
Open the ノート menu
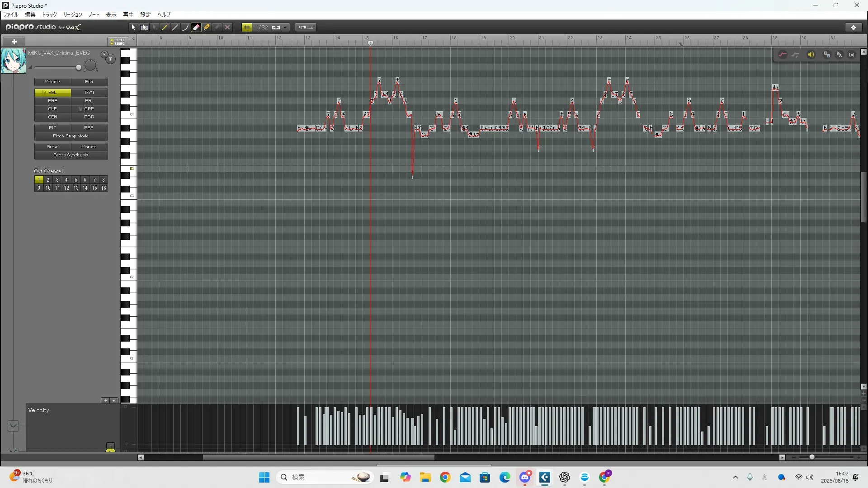click(x=94, y=15)
